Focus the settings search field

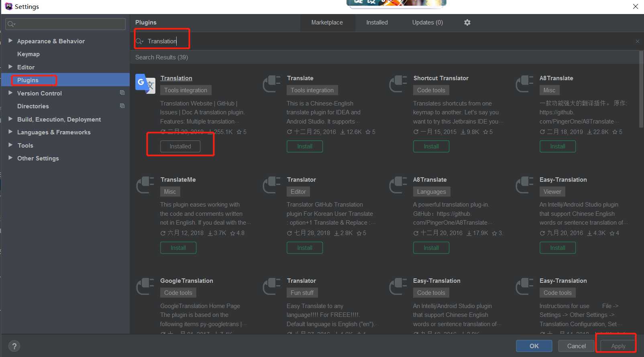pyautogui.click(x=65, y=24)
